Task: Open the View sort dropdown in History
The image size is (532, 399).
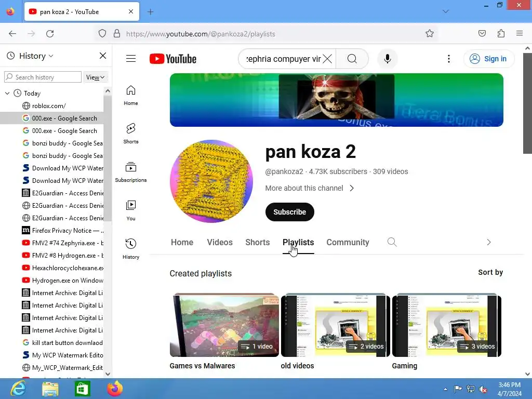Action: [95, 77]
